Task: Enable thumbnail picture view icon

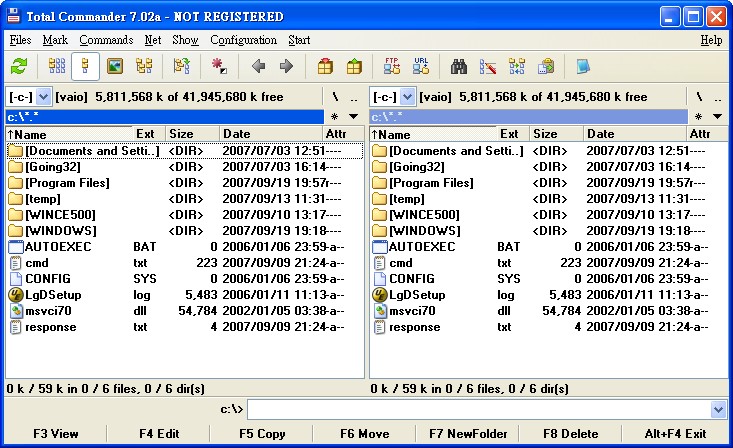Action: pos(115,66)
